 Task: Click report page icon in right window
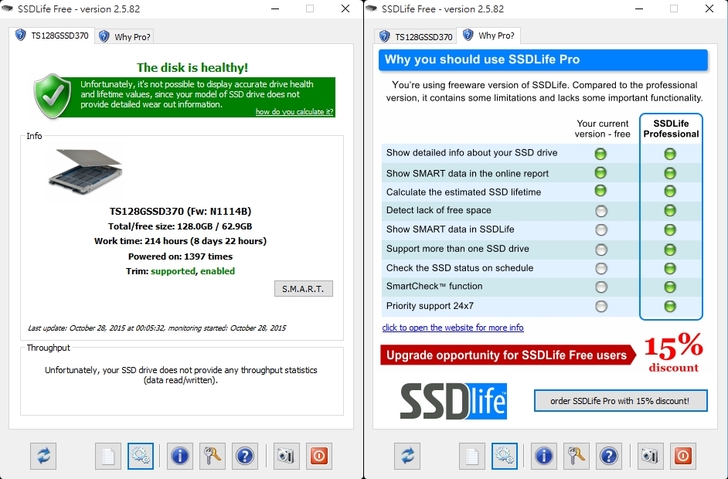click(472, 456)
